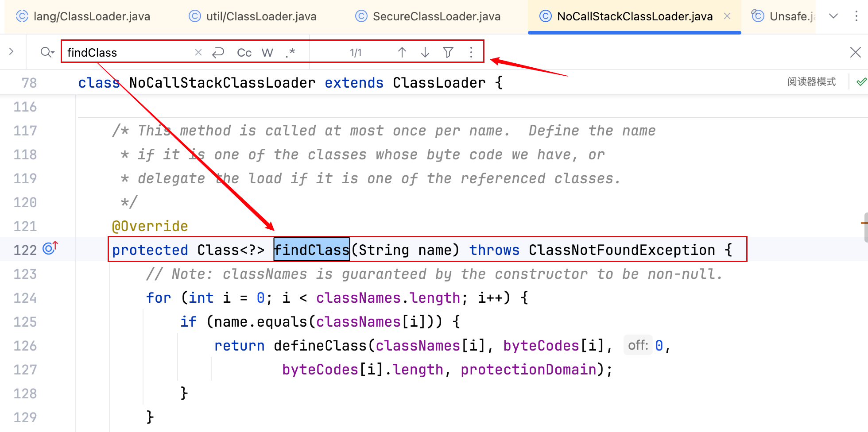868x432 pixels.
Task: Toggle whole Words (W) search option
Action: pos(267,53)
